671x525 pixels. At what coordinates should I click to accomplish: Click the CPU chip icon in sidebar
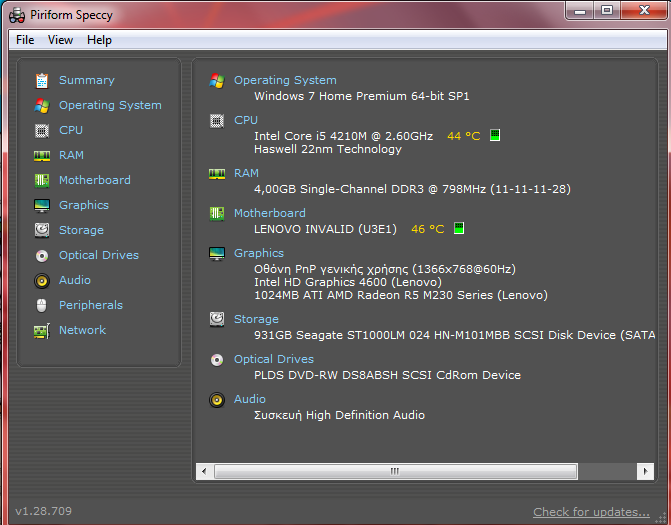pos(42,131)
